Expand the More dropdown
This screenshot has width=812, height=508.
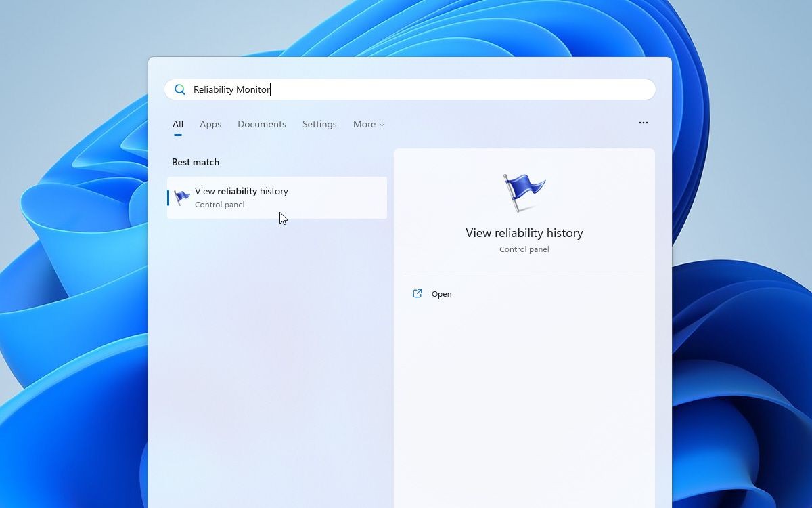[369, 124]
